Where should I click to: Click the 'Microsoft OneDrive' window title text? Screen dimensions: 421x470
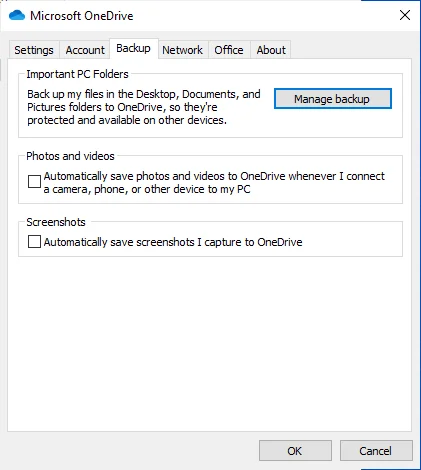82,16
